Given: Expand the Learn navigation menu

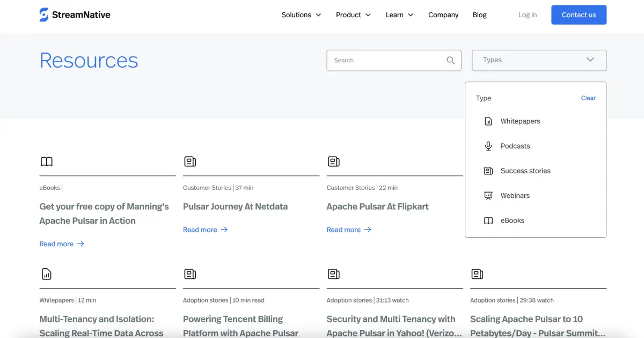Looking at the screenshot, I should pyautogui.click(x=399, y=15).
